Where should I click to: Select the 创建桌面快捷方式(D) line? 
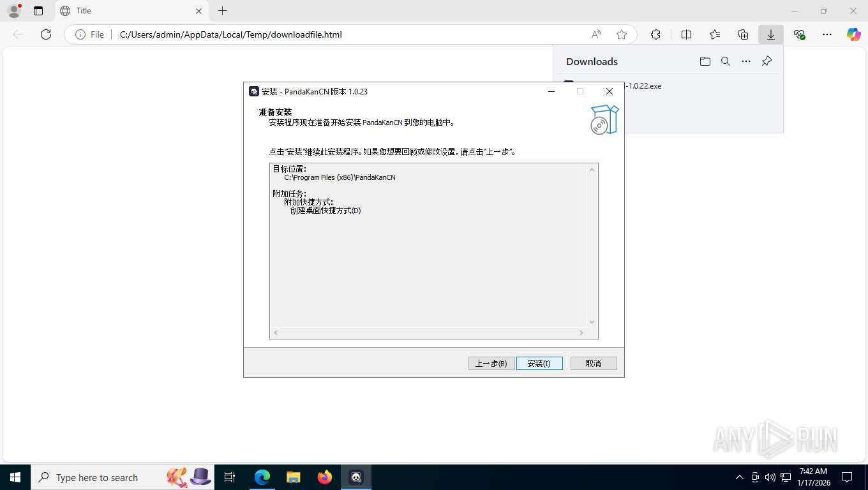point(325,211)
